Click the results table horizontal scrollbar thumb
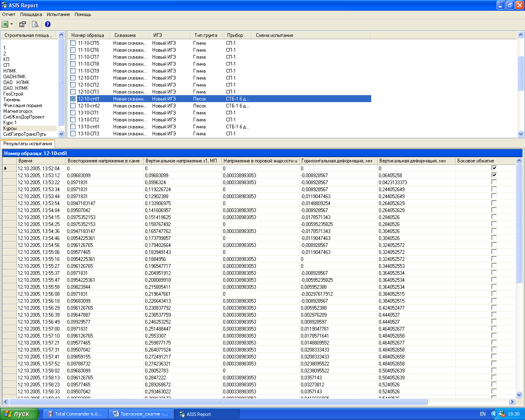525x420 pixels. 218,402
